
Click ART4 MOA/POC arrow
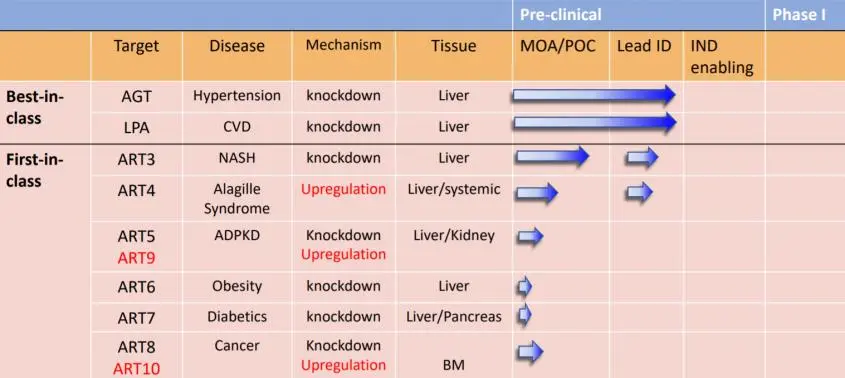[x=537, y=193]
